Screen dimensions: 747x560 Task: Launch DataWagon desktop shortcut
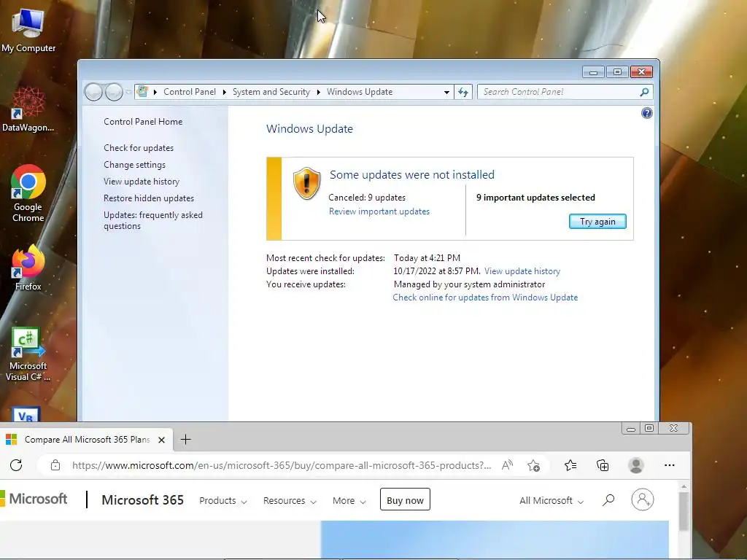click(x=28, y=109)
